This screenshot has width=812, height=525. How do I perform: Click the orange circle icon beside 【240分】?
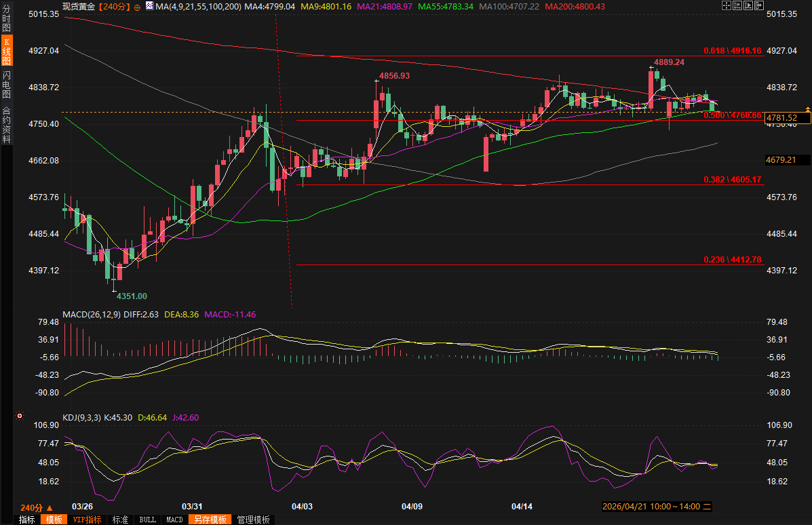click(x=138, y=7)
